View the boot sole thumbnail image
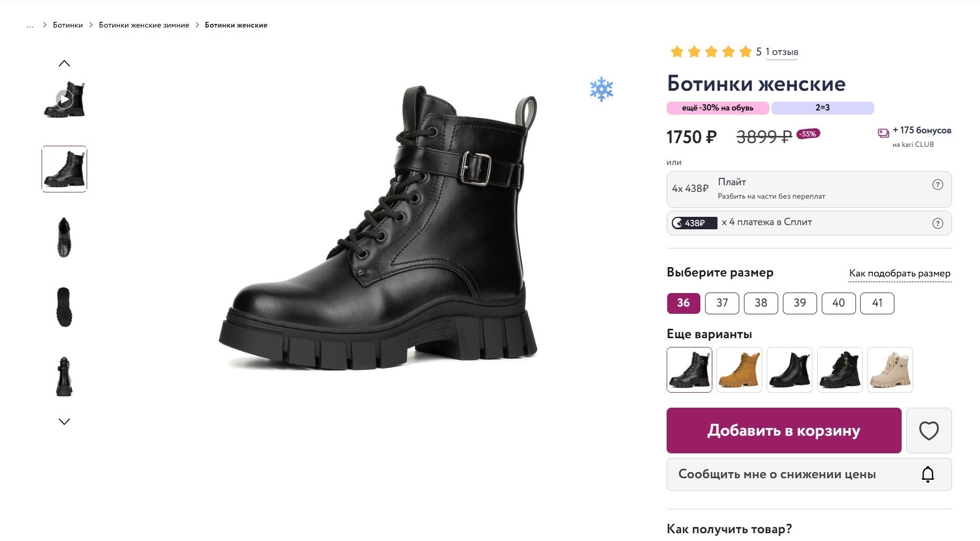Viewport: 980px width, 541px height. click(64, 307)
